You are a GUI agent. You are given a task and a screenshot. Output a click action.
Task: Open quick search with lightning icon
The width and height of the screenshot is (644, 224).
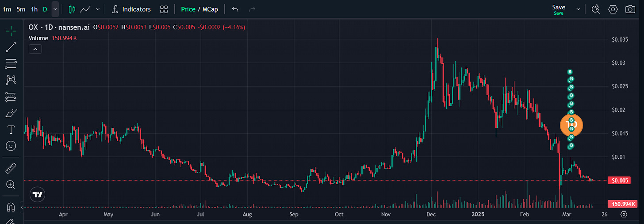[596, 9]
